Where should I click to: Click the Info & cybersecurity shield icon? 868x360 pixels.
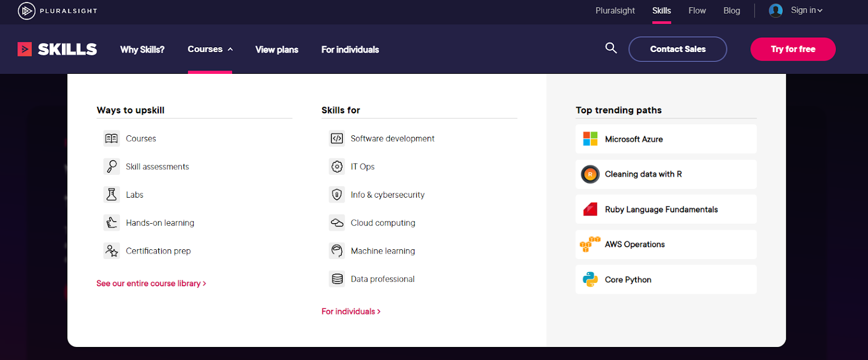coord(337,194)
